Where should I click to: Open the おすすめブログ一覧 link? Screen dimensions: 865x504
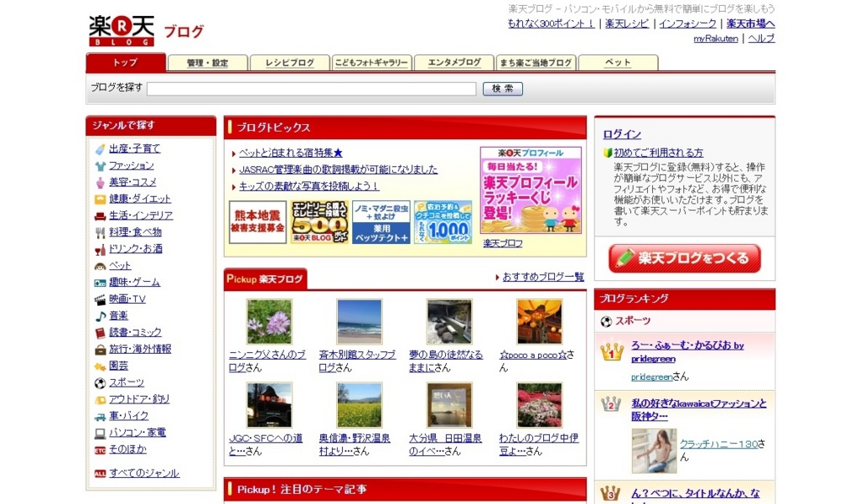543,277
